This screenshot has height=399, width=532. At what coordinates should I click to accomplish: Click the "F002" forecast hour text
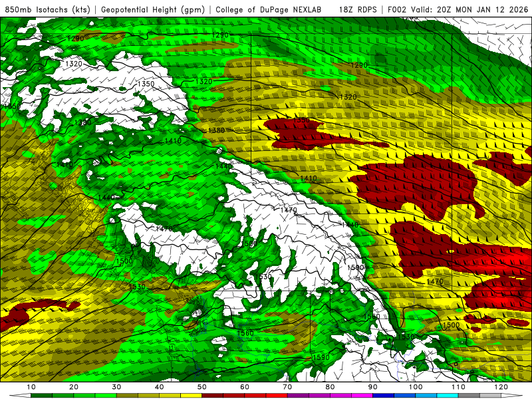coord(397,10)
